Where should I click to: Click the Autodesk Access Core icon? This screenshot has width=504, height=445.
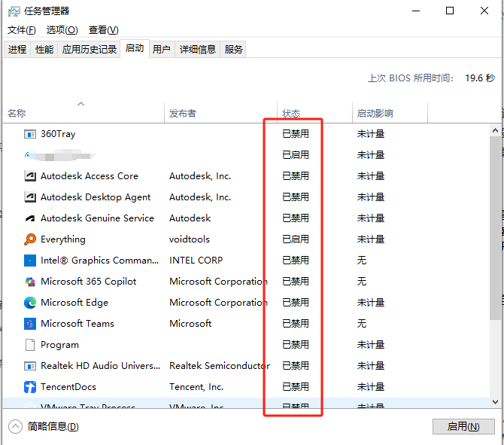[30, 176]
